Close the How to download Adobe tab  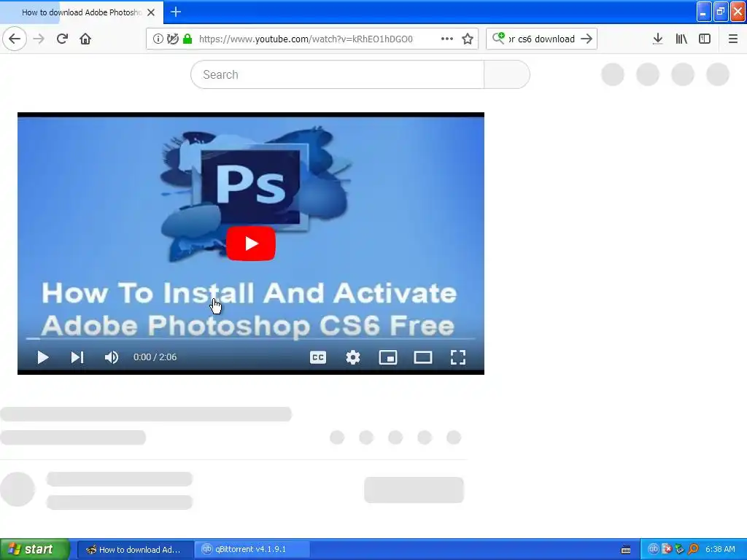click(x=151, y=12)
